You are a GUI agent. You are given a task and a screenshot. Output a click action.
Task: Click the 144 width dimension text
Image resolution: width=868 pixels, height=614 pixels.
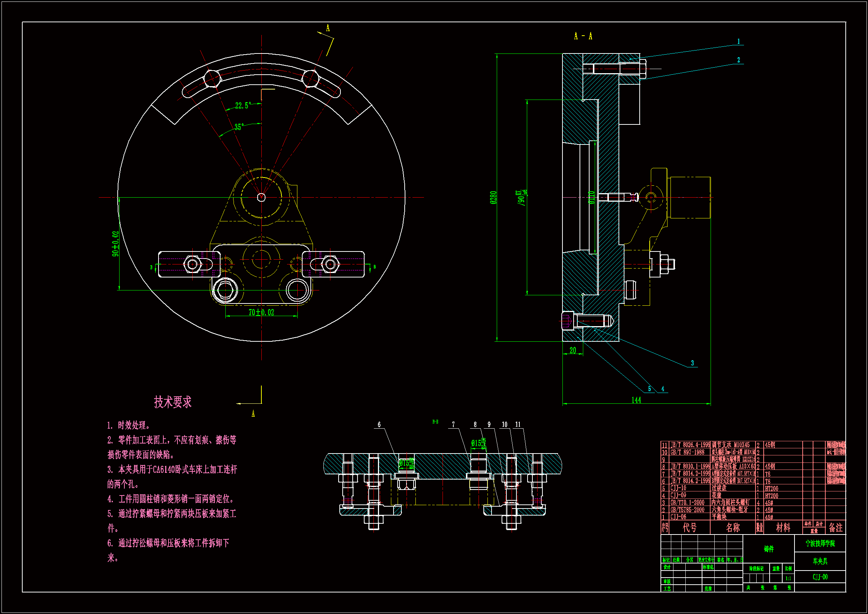[x=636, y=400]
